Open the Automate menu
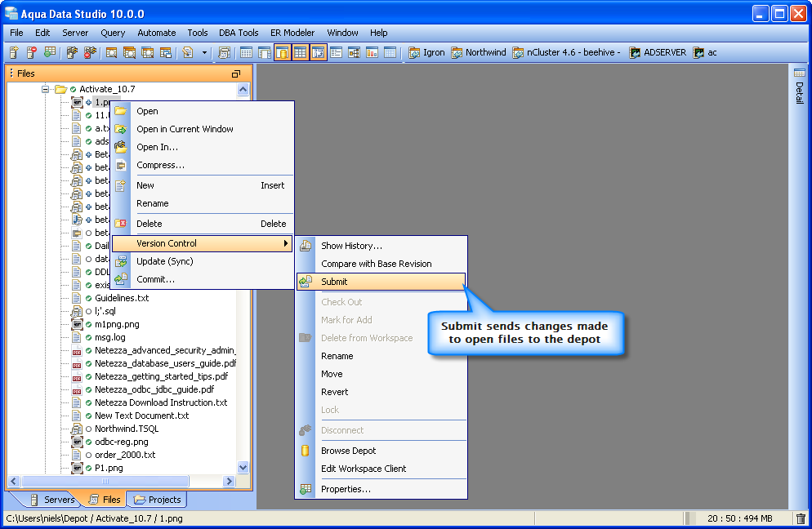 click(156, 33)
